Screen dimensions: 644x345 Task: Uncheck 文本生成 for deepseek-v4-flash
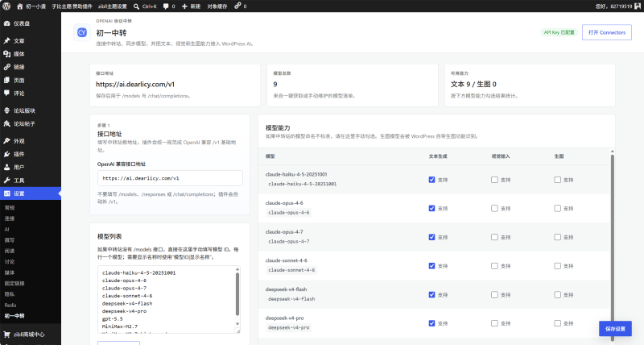(x=431, y=295)
